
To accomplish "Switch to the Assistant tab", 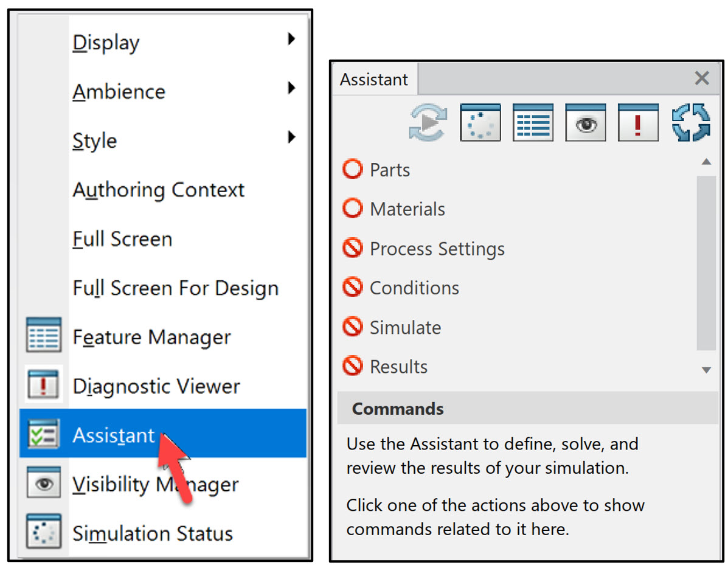I will pos(373,79).
